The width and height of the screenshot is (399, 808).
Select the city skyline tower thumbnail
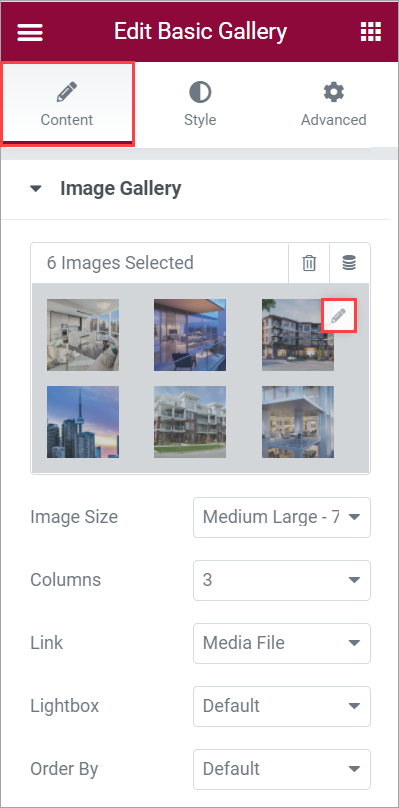83,422
